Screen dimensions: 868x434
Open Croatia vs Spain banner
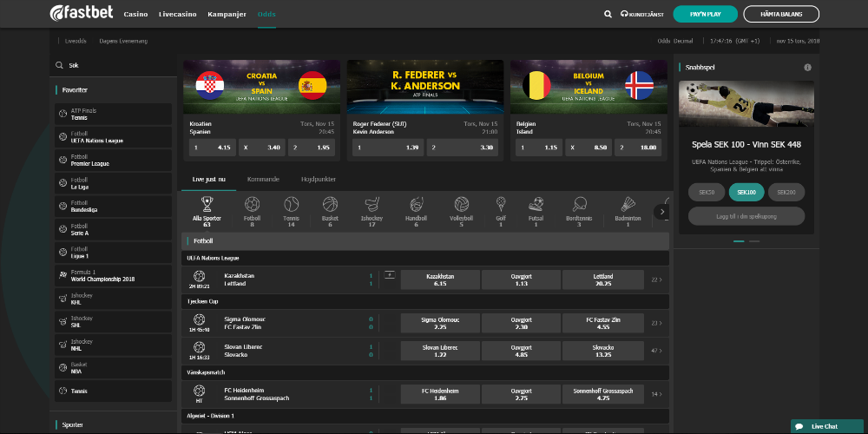coord(262,87)
